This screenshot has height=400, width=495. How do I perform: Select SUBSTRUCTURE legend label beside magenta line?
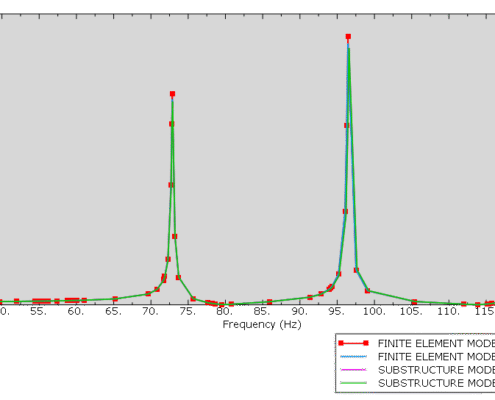(x=436, y=370)
